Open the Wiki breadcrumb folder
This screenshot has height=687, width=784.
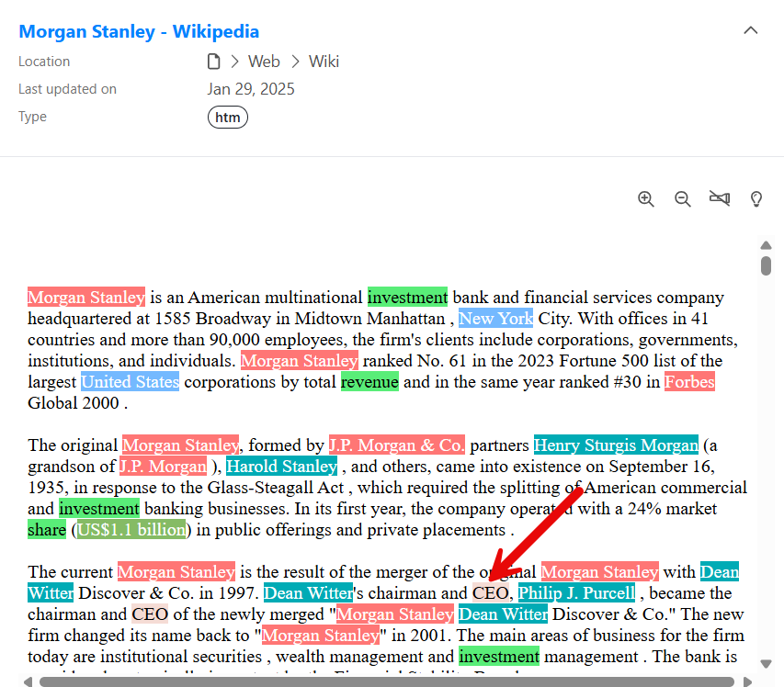click(324, 62)
